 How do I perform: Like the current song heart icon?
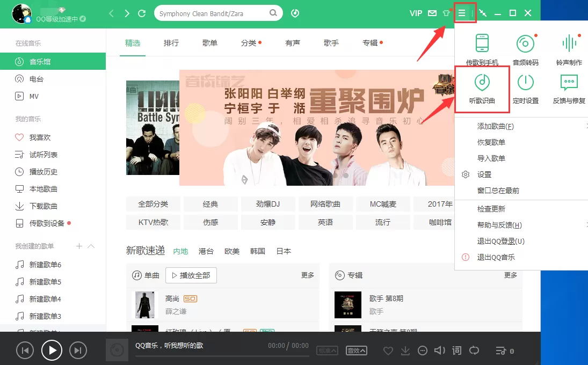point(388,351)
